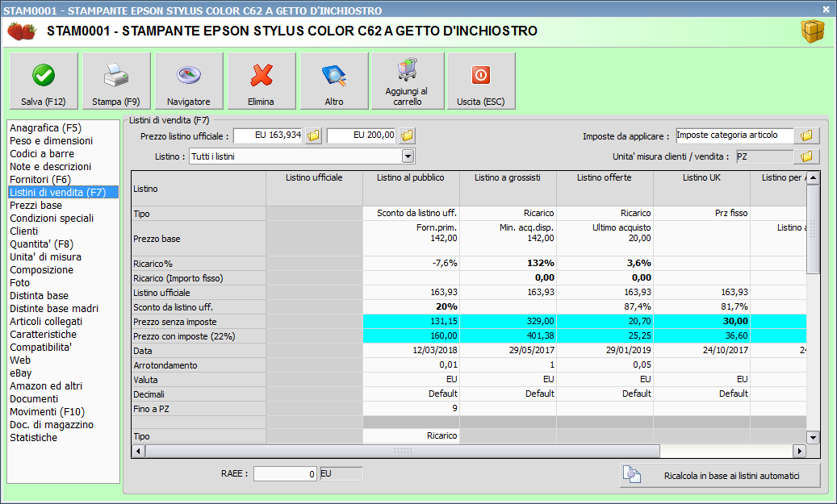Go to Movimenti (F10) in sidebar
This screenshot has width=837, height=504.
click(47, 412)
